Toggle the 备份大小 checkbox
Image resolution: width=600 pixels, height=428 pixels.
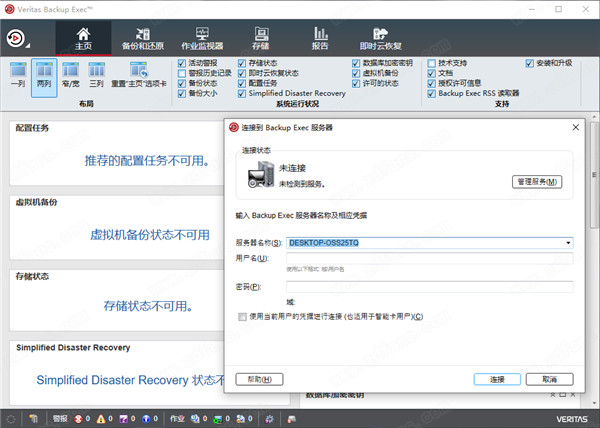pyautogui.click(x=182, y=93)
